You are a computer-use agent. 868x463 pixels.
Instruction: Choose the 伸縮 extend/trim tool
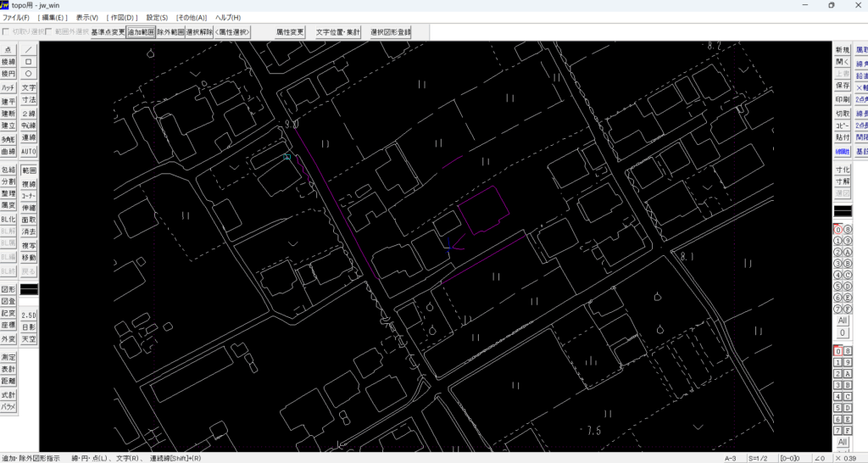pyautogui.click(x=29, y=208)
